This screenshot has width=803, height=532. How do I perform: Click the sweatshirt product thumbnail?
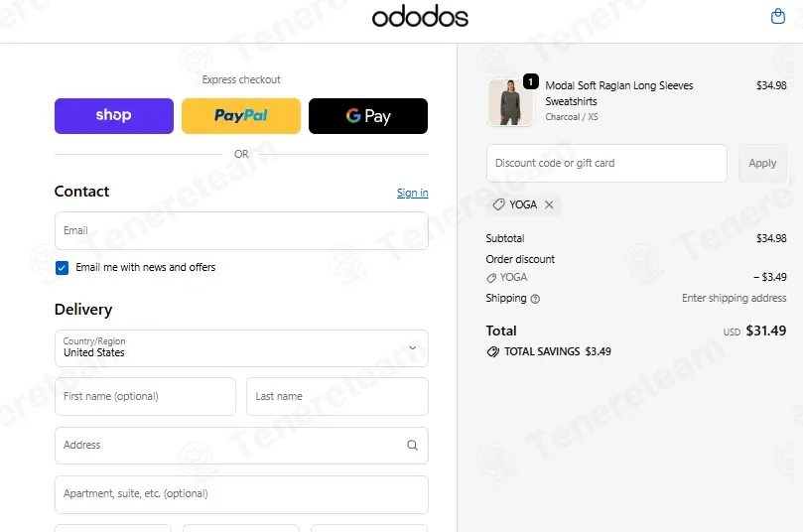coord(509,102)
